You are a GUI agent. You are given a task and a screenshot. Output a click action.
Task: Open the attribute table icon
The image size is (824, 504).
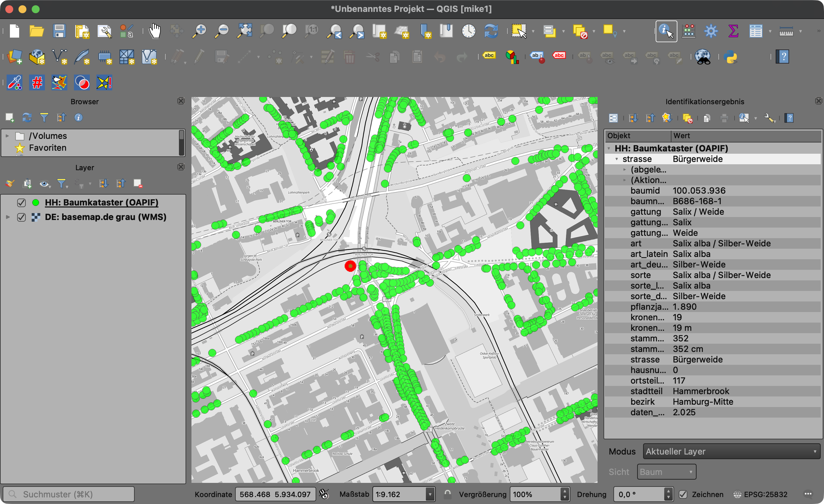(x=755, y=31)
